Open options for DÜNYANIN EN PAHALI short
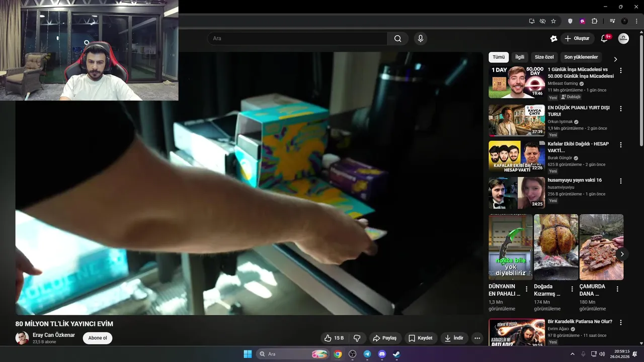The image size is (644, 362). [527, 289]
